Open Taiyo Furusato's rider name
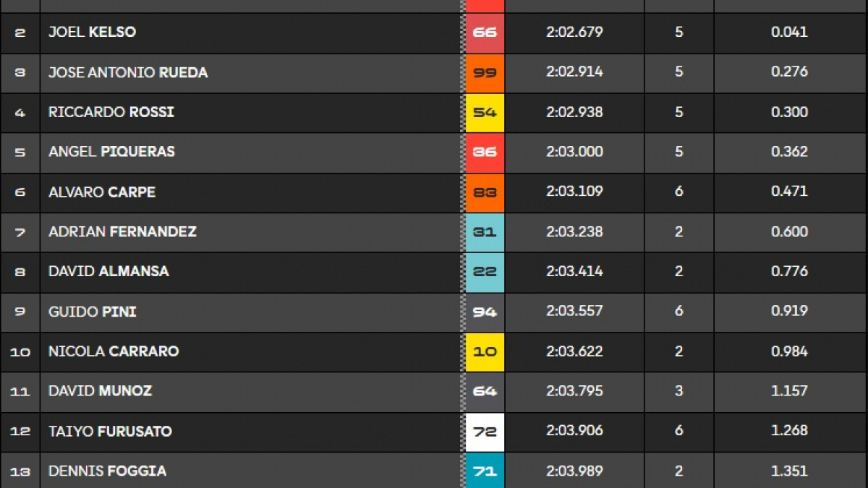868x488 pixels. tap(110, 432)
